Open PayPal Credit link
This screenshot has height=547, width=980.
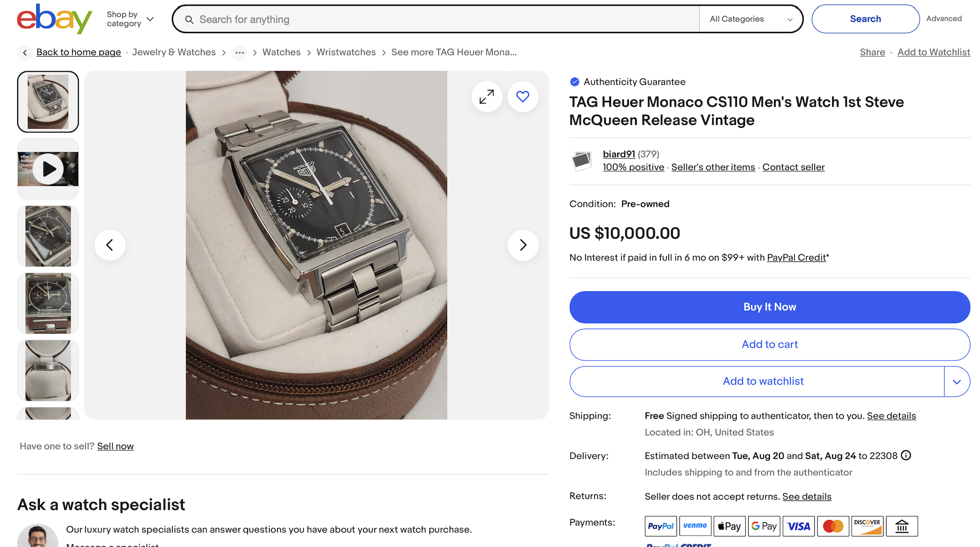[x=796, y=257]
